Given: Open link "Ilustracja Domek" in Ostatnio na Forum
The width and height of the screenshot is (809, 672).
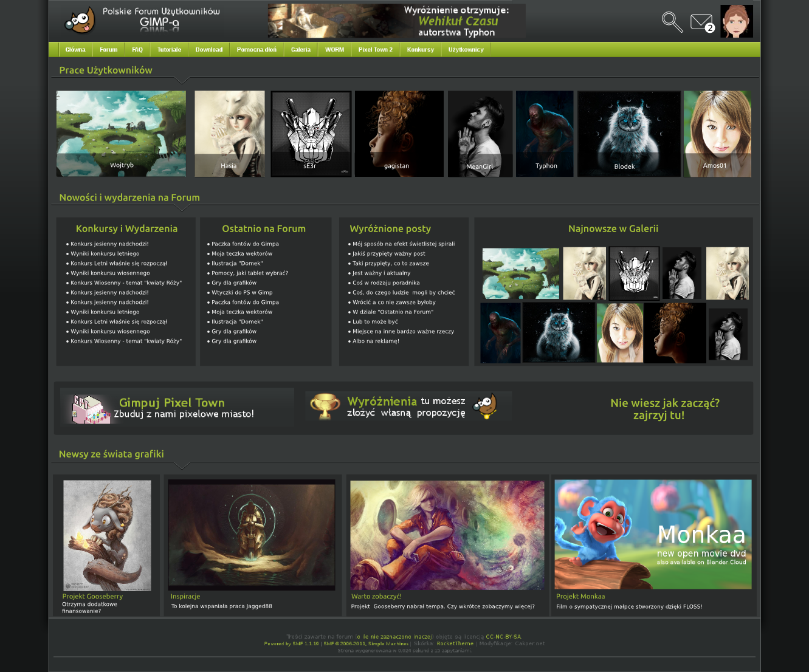Looking at the screenshot, I should tap(237, 264).
